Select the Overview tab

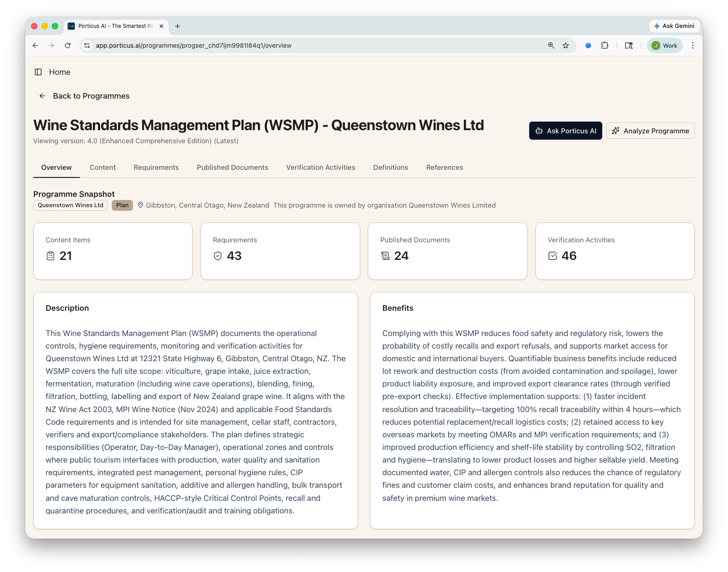pyautogui.click(x=56, y=168)
